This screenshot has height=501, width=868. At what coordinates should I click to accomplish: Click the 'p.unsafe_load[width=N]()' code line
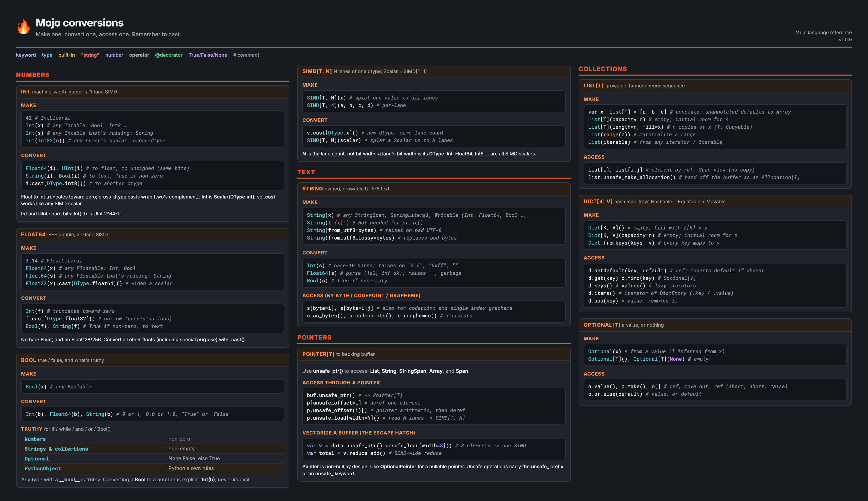(x=386, y=418)
